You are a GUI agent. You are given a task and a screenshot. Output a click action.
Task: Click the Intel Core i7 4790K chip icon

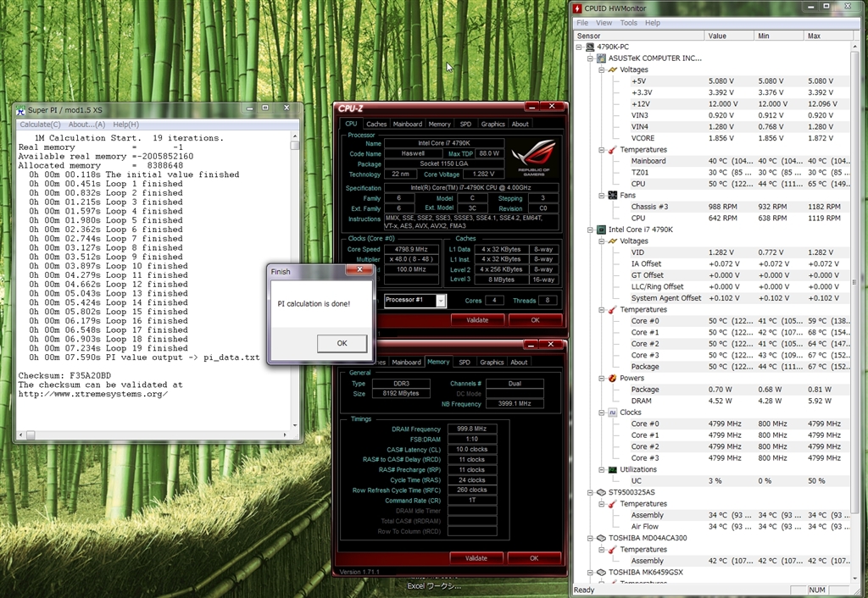pos(601,230)
